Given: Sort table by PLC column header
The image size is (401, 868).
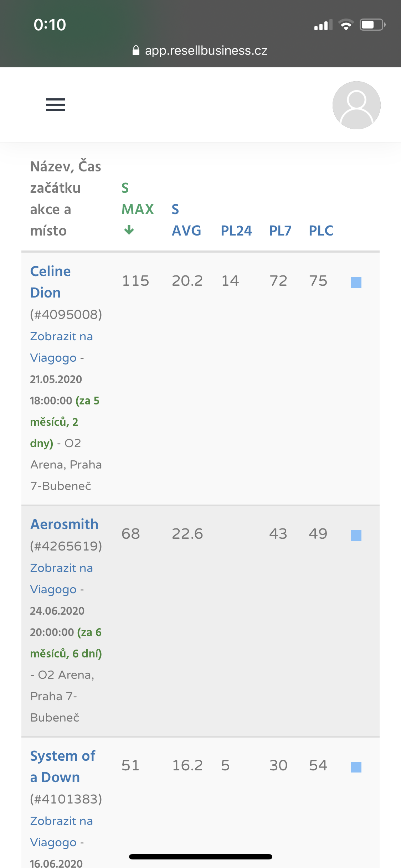Looking at the screenshot, I should [321, 231].
